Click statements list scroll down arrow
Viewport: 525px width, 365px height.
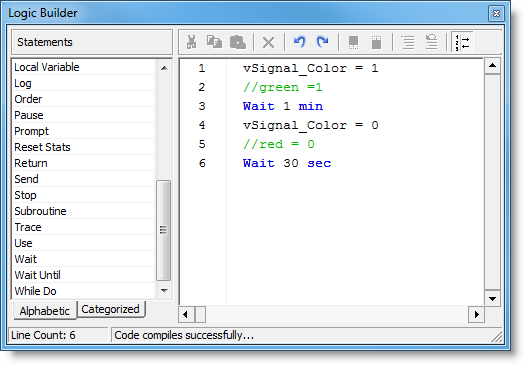coord(164,290)
